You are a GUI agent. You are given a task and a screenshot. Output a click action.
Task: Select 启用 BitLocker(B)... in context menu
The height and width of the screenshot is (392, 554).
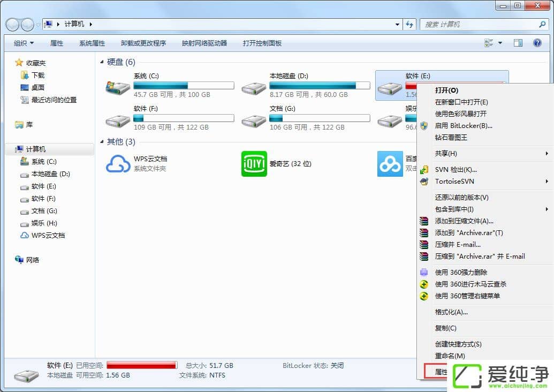pyautogui.click(x=464, y=125)
